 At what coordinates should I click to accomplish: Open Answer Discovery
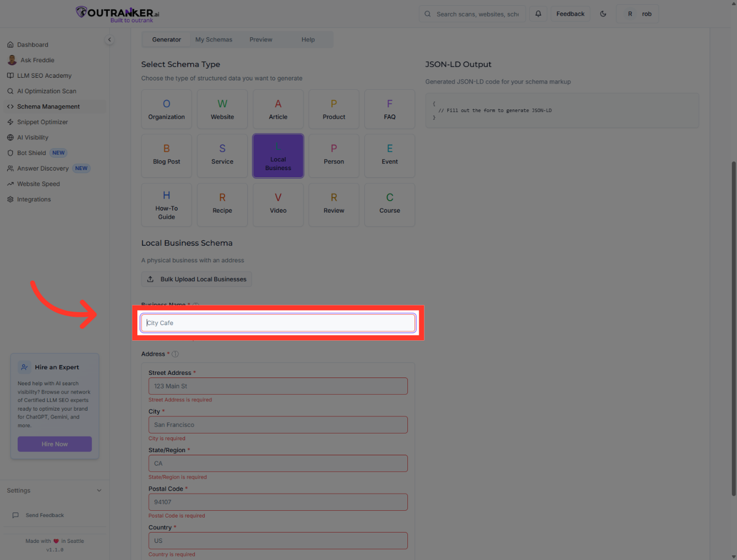42,168
